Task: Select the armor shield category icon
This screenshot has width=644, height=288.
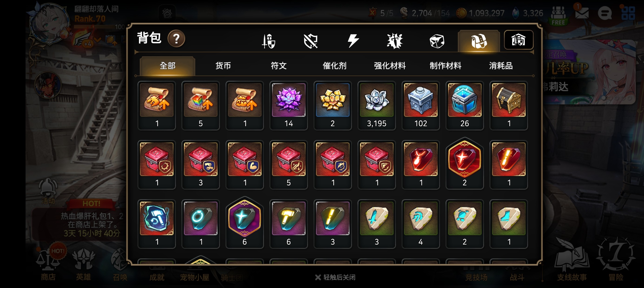Action: point(310,41)
